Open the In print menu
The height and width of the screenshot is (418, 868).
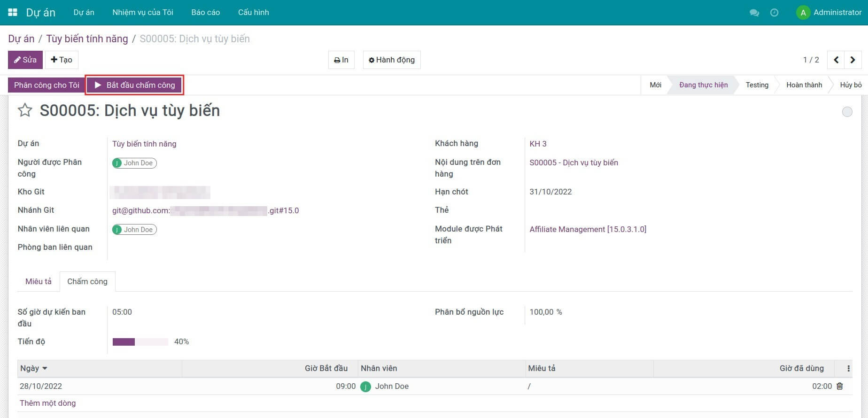tap(341, 60)
